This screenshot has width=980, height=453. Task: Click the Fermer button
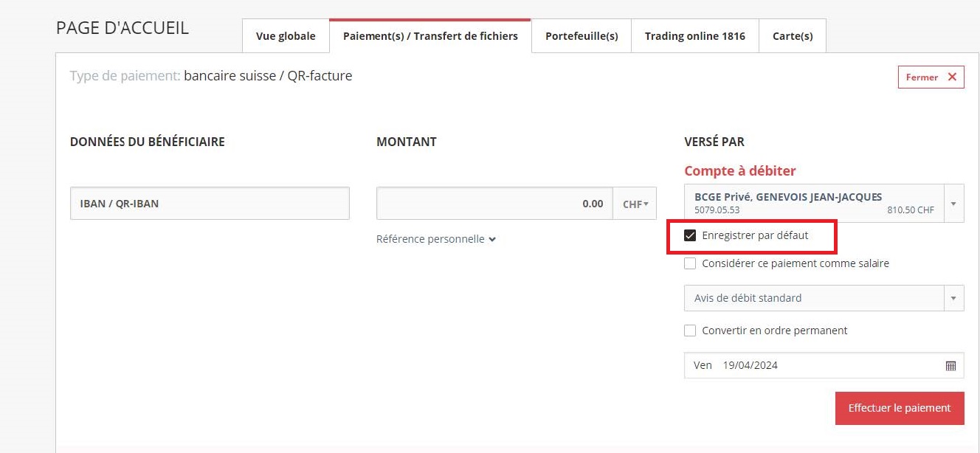[931, 77]
